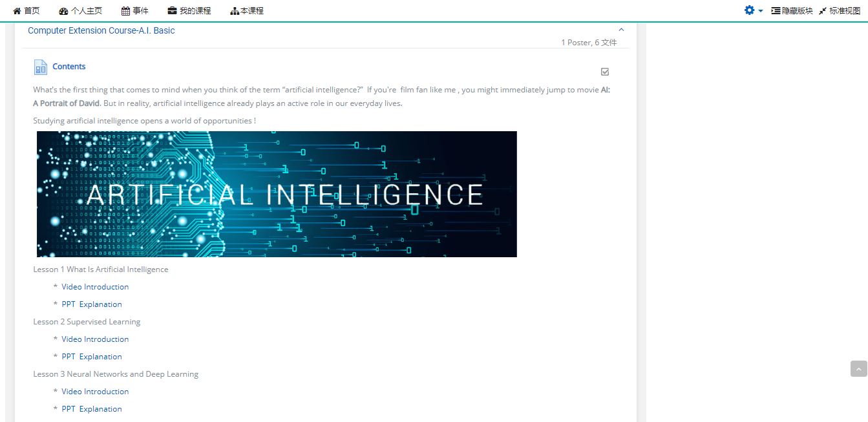Click 'Lesson 2 Supervised Learning' heading
Viewport: 868px width, 422px height.
click(x=87, y=322)
